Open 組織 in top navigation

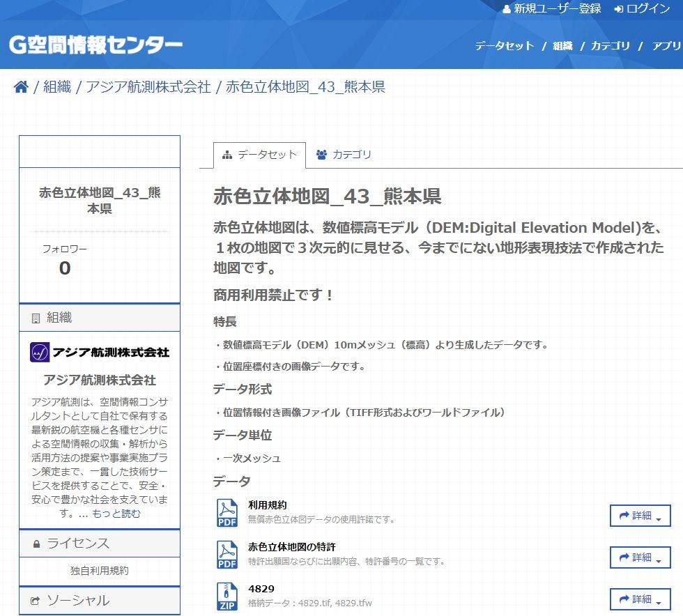click(562, 46)
